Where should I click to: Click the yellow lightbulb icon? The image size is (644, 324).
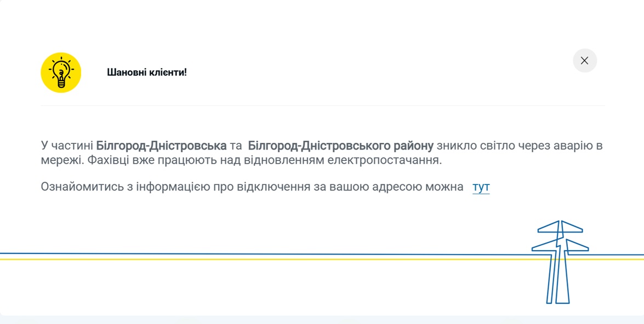[61, 73]
